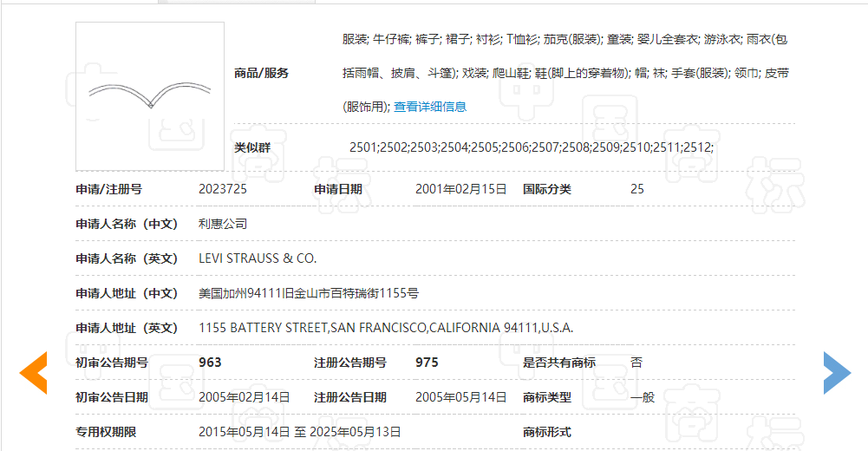The image size is (868, 451).
Task: Select registration announcement issue 975
Action: pos(427,363)
